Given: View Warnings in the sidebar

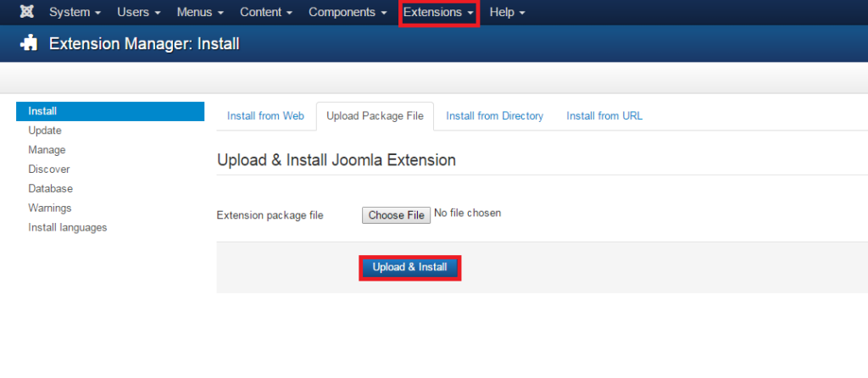Looking at the screenshot, I should (50, 208).
